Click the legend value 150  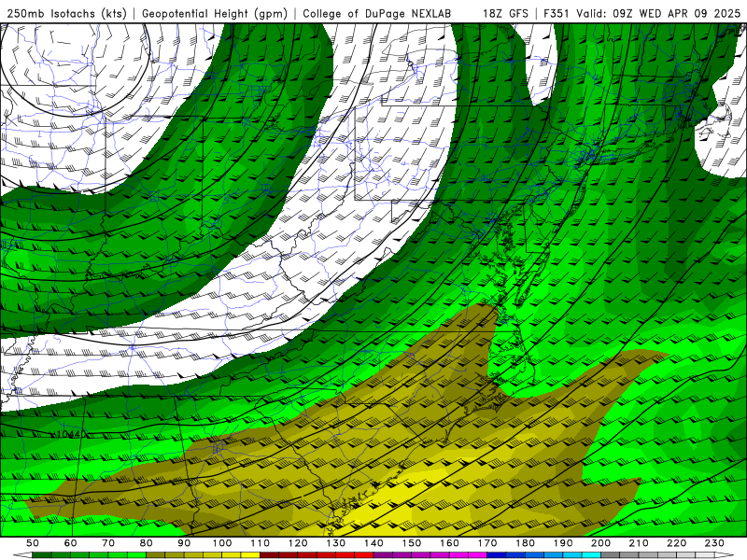coord(412,543)
